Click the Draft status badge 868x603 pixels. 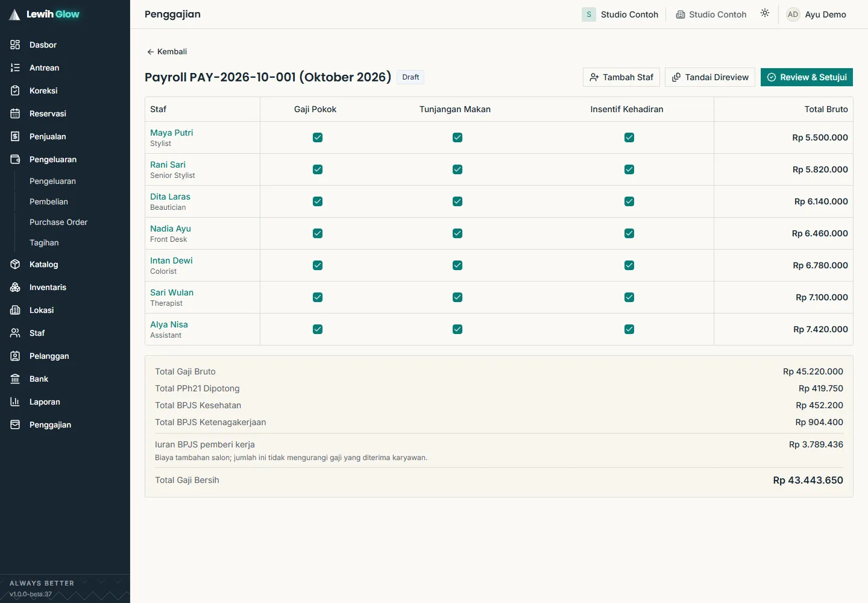410,77
